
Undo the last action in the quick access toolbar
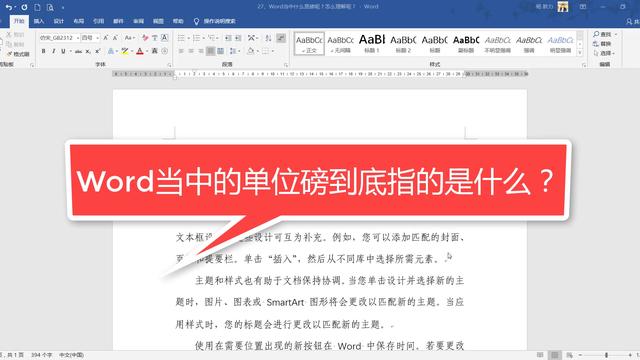point(8,7)
